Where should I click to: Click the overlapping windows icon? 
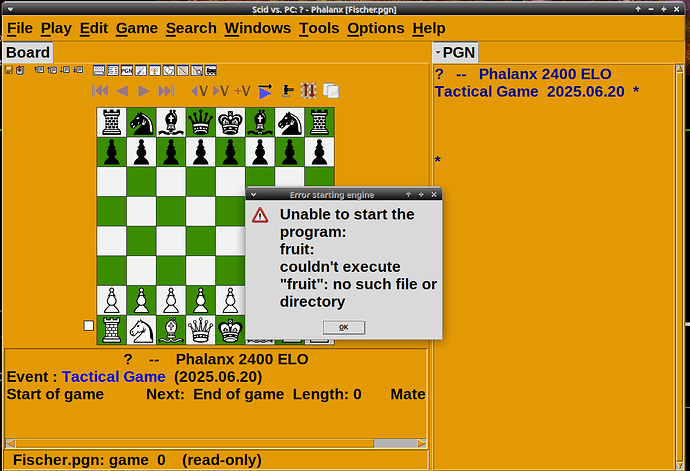[x=331, y=91]
